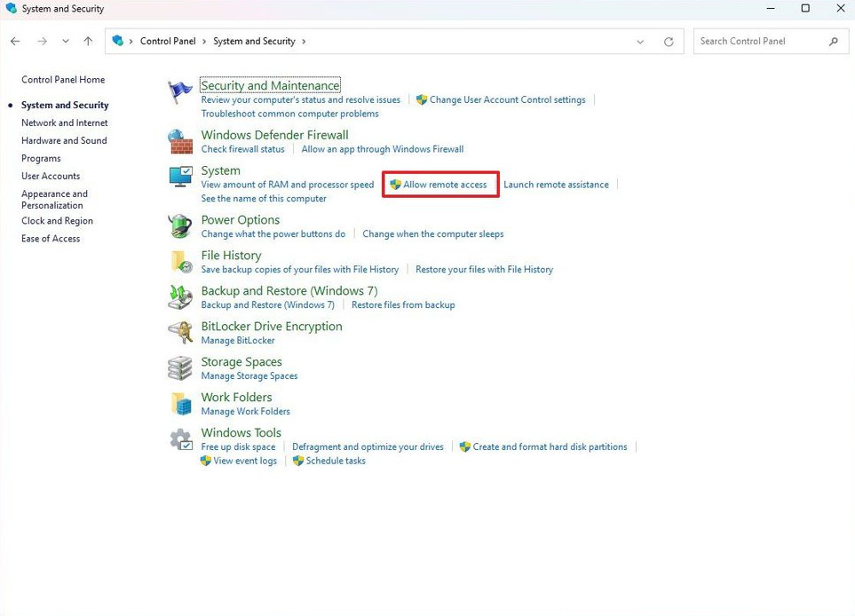Open the recent locations chevron
The image size is (855, 616).
[66, 41]
